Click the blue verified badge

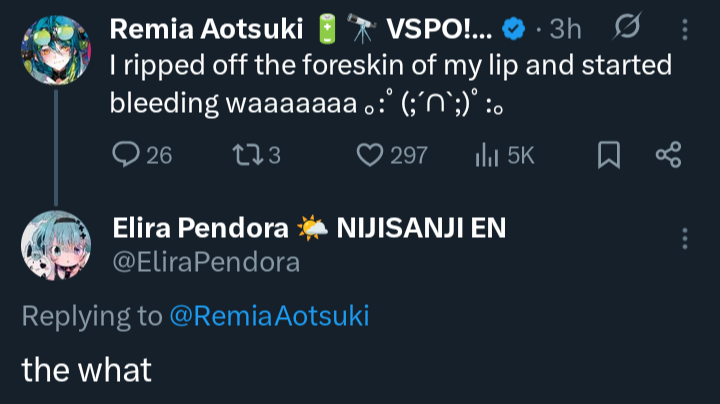[x=513, y=30]
